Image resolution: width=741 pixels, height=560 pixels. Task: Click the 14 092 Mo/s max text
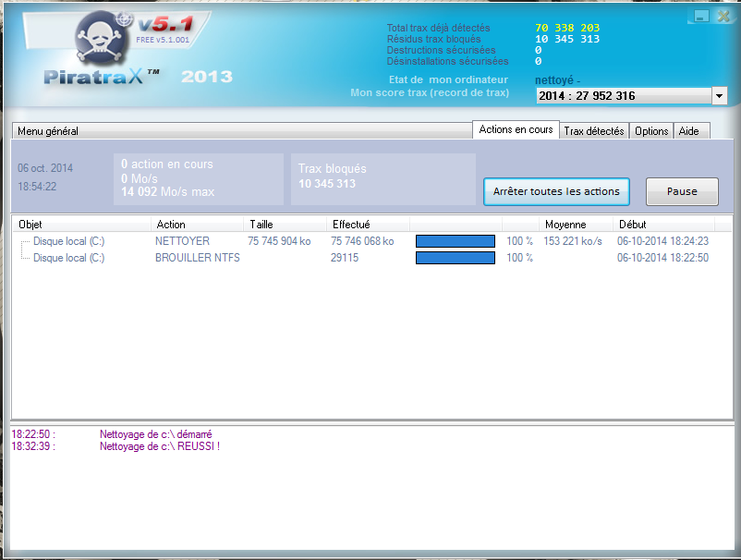click(x=168, y=192)
